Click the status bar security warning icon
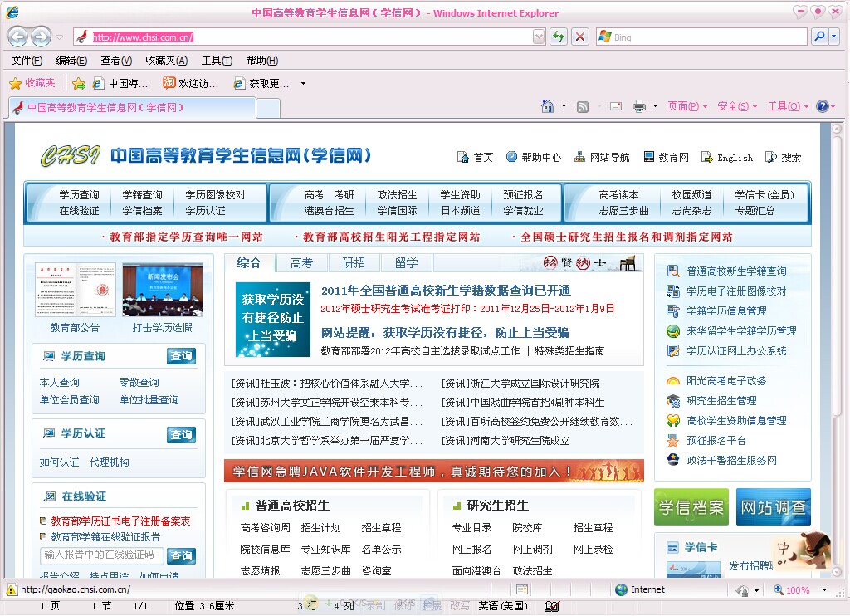Image resolution: width=850 pixels, height=616 pixels. (x=11, y=589)
